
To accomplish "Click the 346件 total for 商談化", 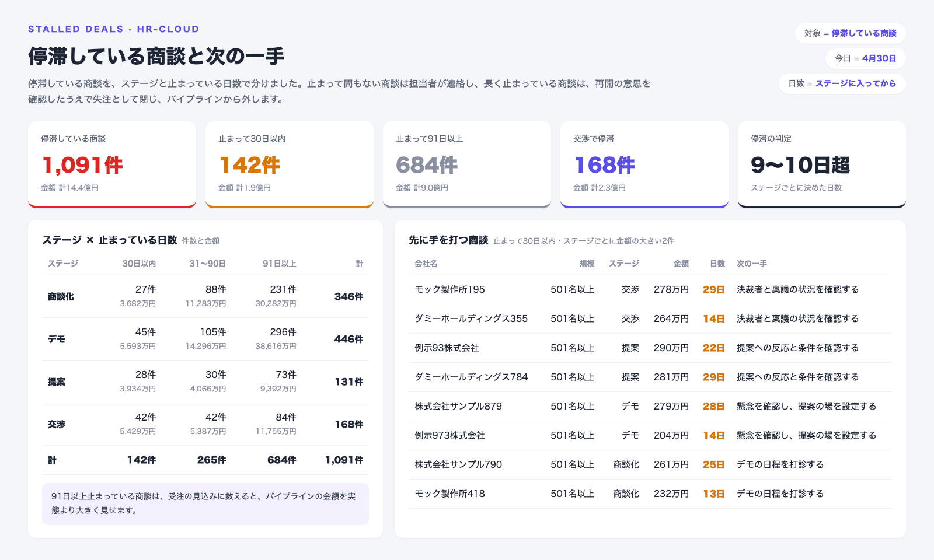I will 348,296.
